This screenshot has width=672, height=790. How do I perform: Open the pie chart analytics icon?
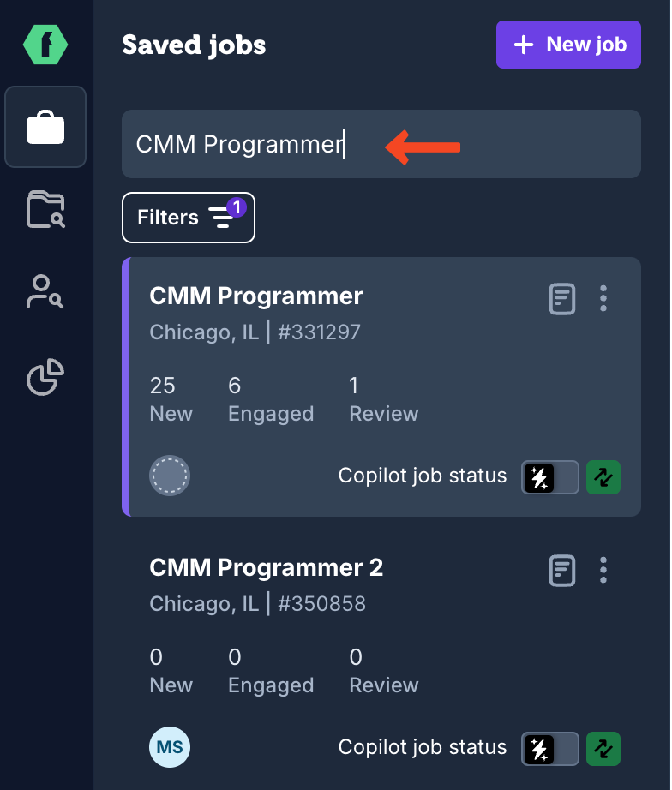[x=45, y=376]
